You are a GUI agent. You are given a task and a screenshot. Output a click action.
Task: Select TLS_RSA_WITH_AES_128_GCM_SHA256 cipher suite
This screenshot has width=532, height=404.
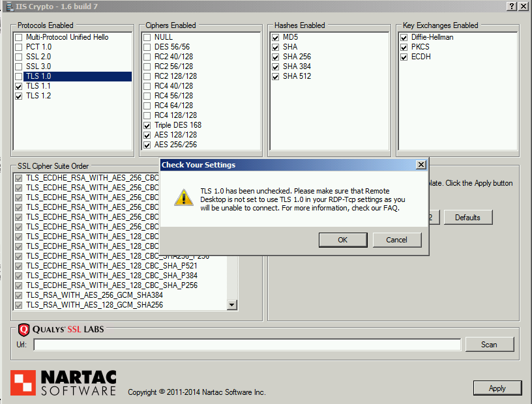coord(95,305)
